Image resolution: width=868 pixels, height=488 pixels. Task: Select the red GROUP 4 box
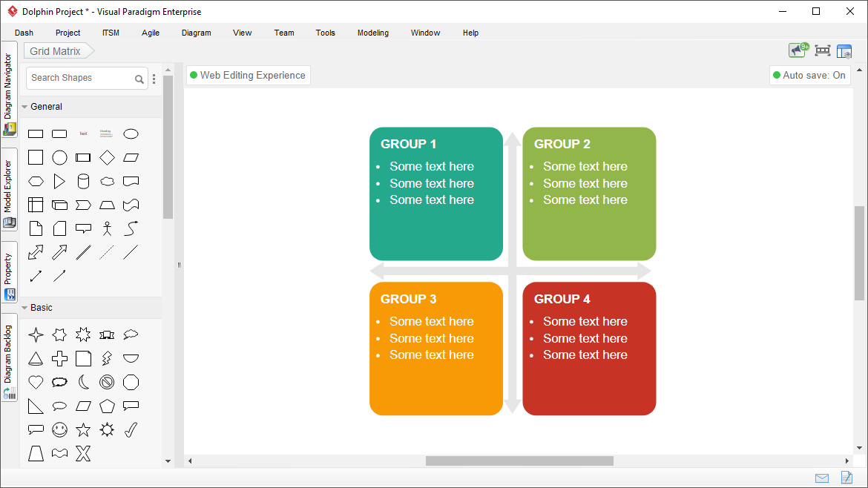(590, 349)
